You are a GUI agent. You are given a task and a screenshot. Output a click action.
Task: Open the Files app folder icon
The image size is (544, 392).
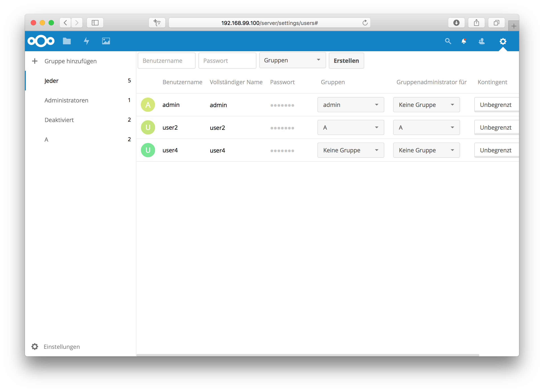pyautogui.click(x=67, y=41)
